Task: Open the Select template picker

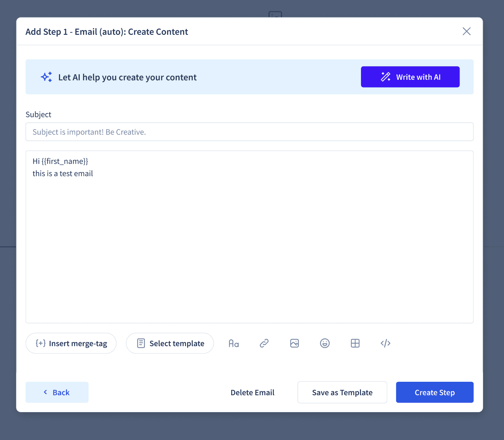Action: point(170,343)
